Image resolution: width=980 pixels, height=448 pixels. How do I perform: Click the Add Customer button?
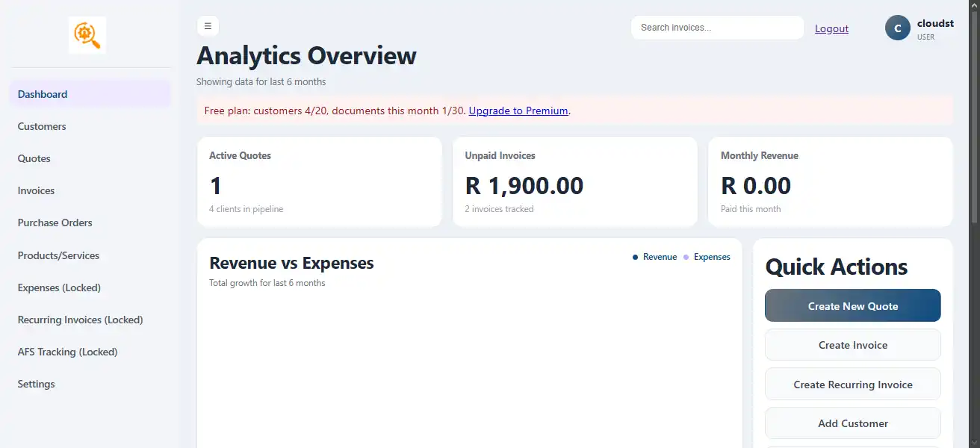click(x=852, y=423)
